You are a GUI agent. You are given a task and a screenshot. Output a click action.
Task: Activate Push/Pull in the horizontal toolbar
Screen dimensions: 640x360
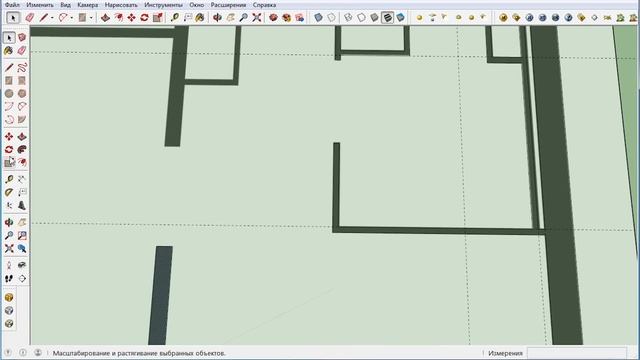(x=105, y=18)
